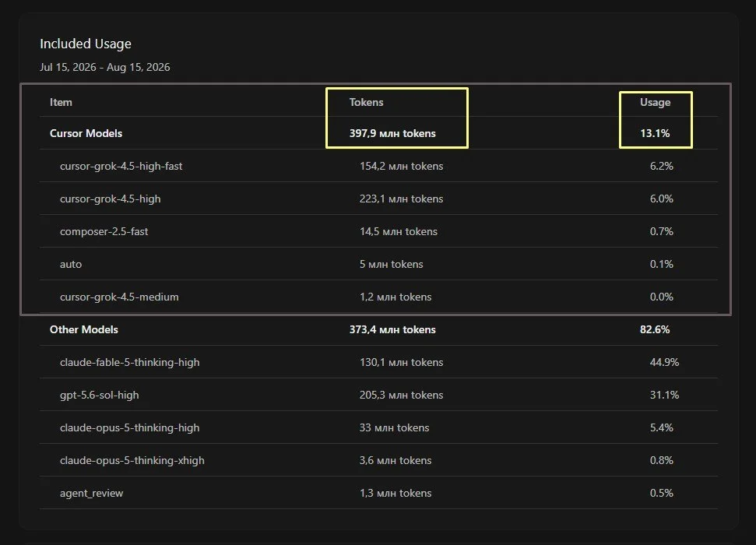The height and width of the screenshot is (545, 756).
Task: Click the '33 млн tokens' cell
Action: coord(394,427)
